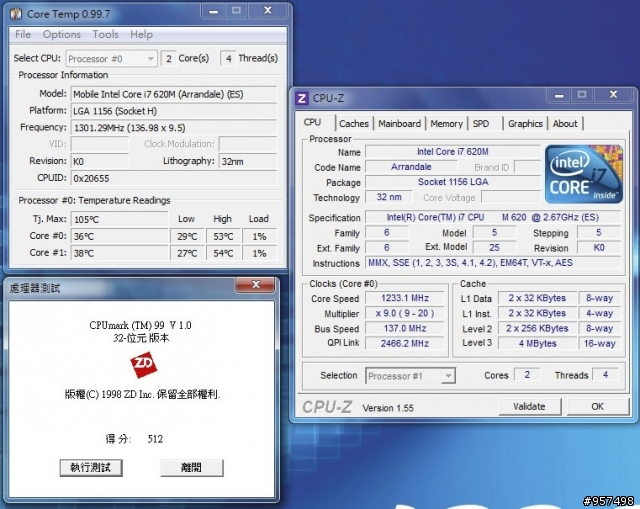The height and width of the screenshot is (509, 640).
Task: Click the Bus Speed value 137.0 MHz
Action: coord(404,328)
